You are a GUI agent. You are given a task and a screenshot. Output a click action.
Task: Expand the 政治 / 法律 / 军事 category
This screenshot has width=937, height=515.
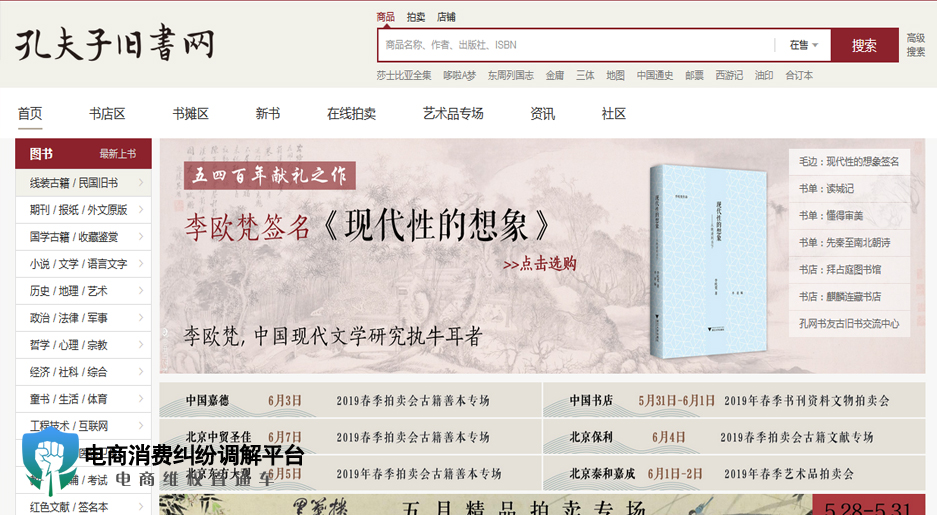click(83, 318)
